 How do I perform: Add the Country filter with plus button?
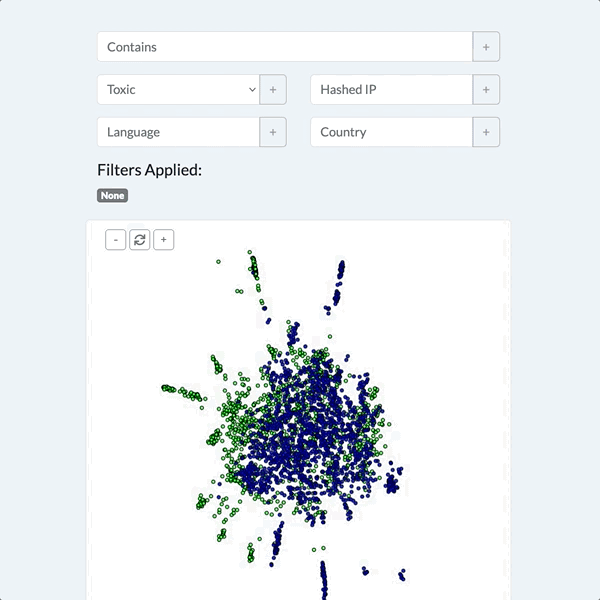pos(486,132)
